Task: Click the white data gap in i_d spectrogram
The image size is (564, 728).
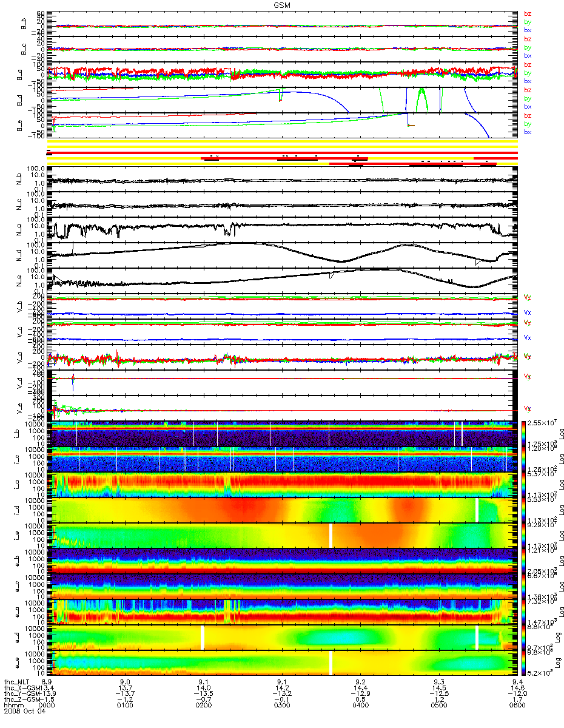Action: [x=477, y=510]
